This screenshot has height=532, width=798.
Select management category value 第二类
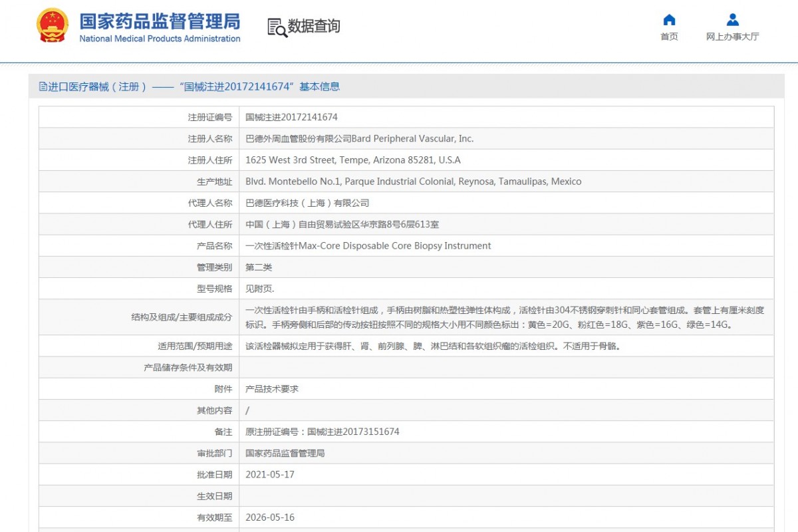click(x=259, y=267)
